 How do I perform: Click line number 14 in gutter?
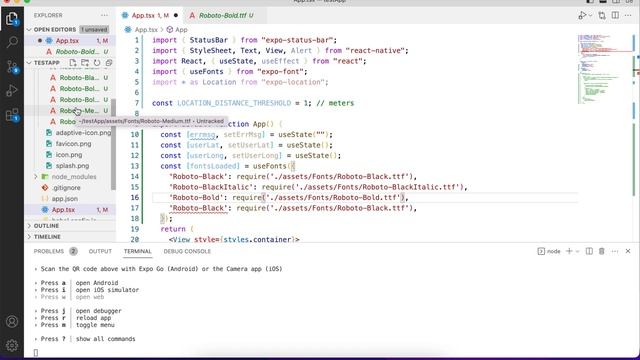[x=135, y=177]
